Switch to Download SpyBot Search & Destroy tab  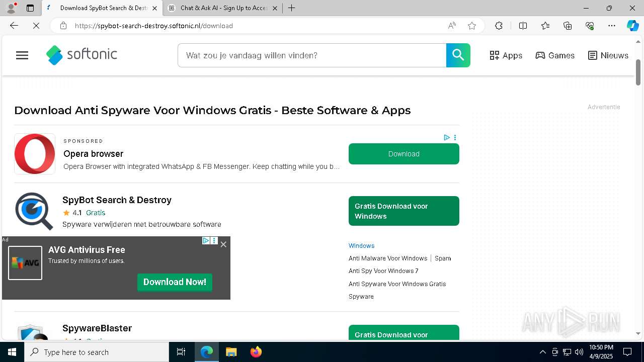[x=102, y=8]
